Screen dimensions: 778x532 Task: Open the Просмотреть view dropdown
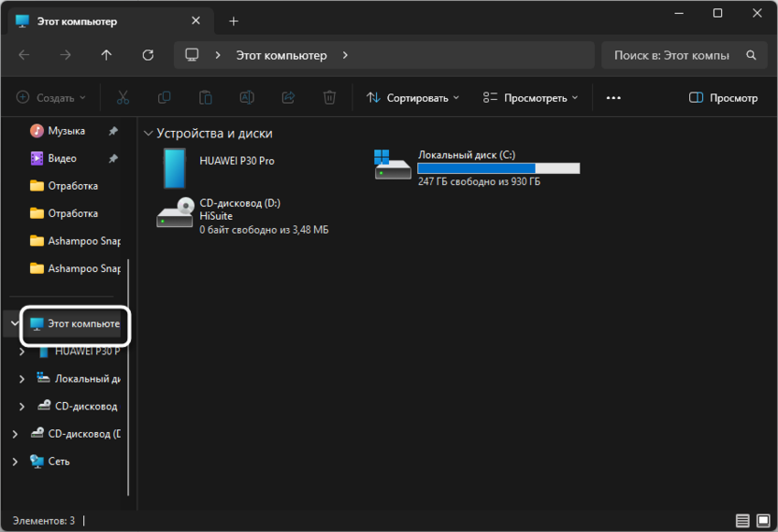click(530, 97)
